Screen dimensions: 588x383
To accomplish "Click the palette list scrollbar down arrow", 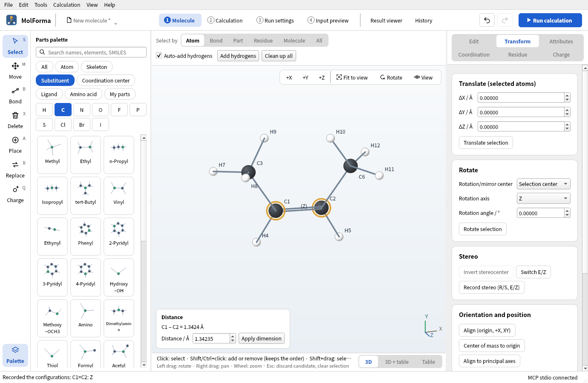I will point(144,365).
